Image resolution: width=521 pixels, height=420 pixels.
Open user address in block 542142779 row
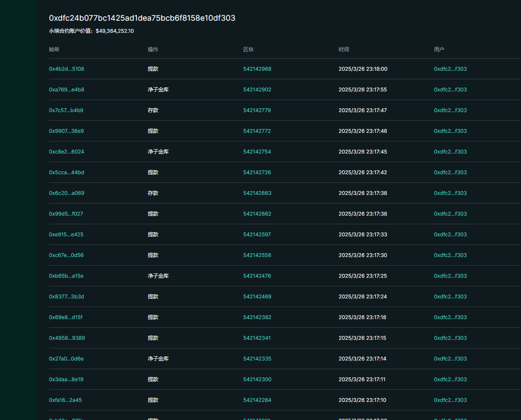[x=450, y=110]
